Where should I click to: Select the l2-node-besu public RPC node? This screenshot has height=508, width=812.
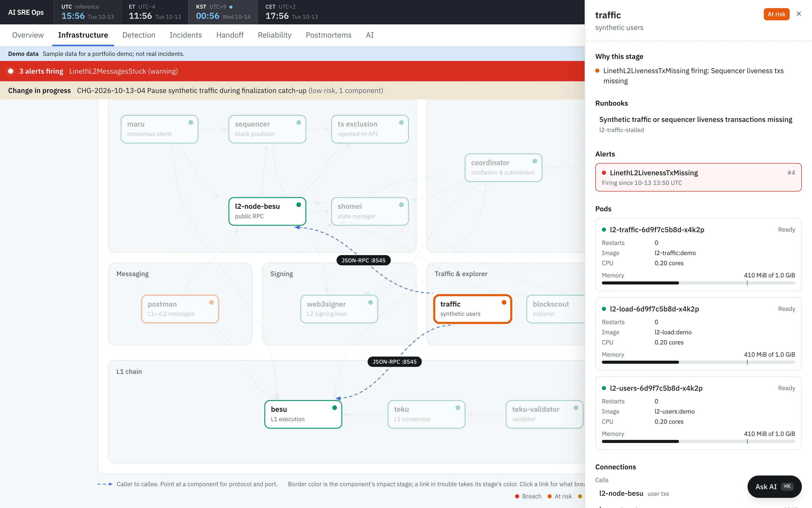pyautogui.click(x=267, y=211)
